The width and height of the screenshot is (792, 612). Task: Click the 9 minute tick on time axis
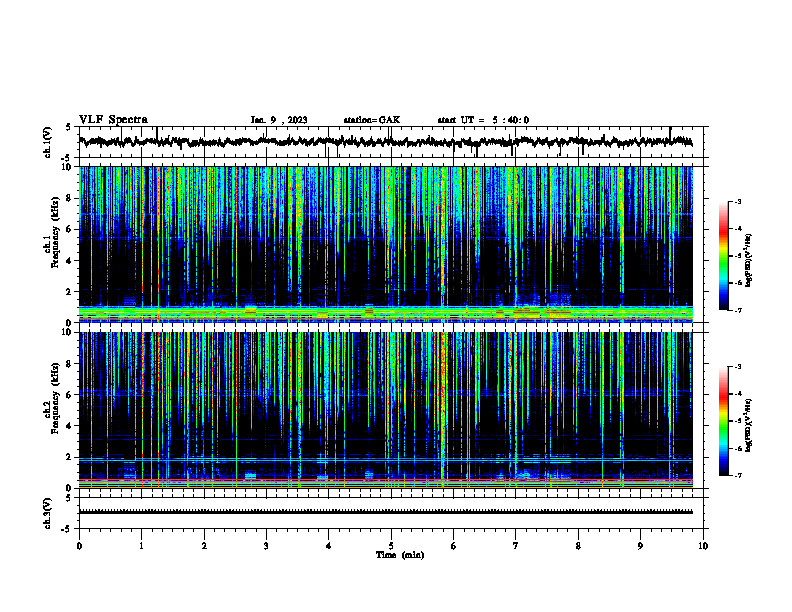640,546
